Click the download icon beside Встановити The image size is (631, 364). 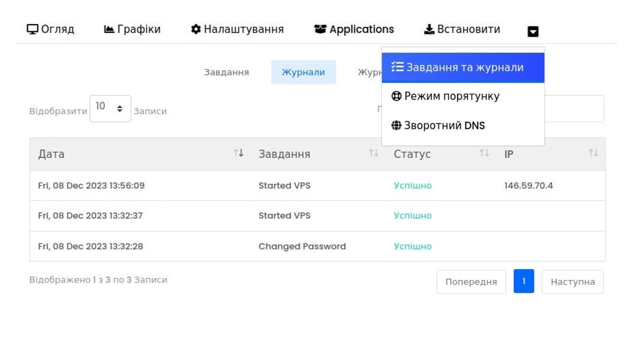click(x=429, y=29)
